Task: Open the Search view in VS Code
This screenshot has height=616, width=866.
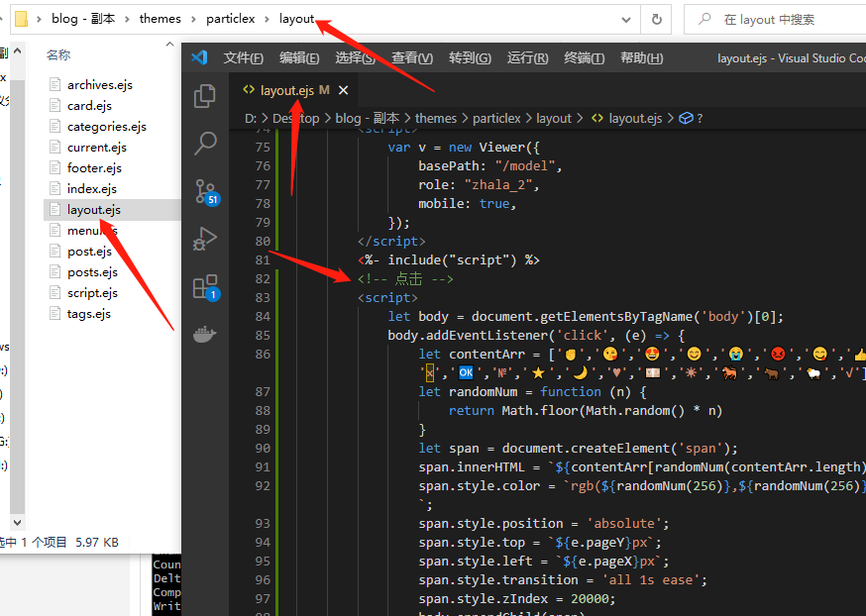Action: pos(205,143)
